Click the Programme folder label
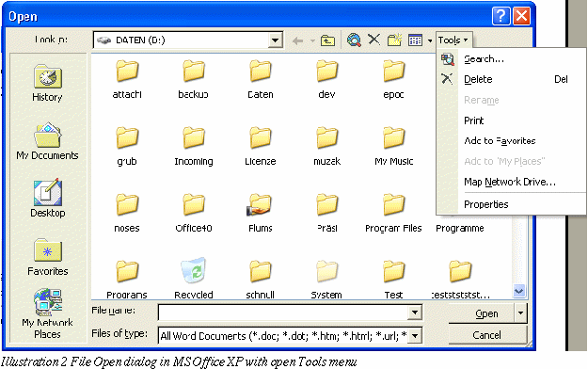The height and width of the screenshot is (369, 588). (x=460, y=228)
